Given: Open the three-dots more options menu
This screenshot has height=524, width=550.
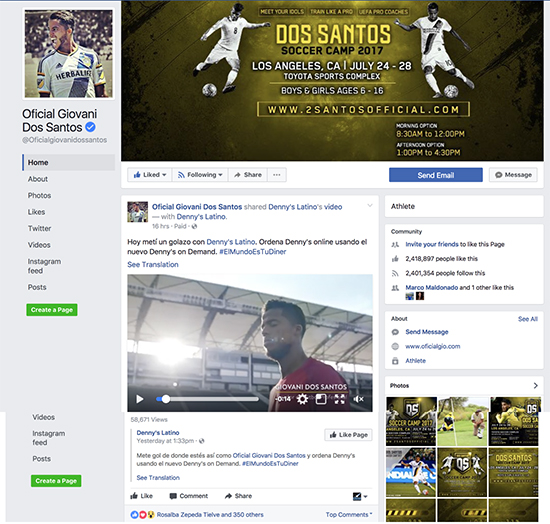Looking at the screenshot, I should coord(277,175).
